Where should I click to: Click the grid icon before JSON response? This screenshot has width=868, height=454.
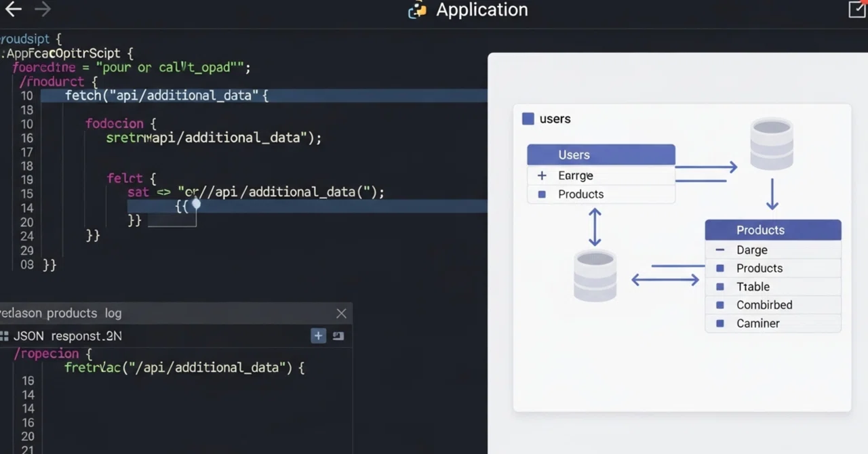pos(4,336)
